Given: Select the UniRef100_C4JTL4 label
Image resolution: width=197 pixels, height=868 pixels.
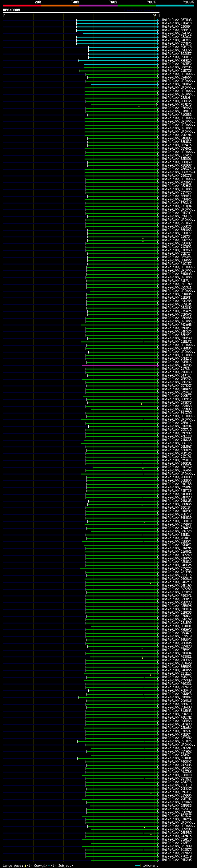Looking at the screenshot, I should (177, 375).
